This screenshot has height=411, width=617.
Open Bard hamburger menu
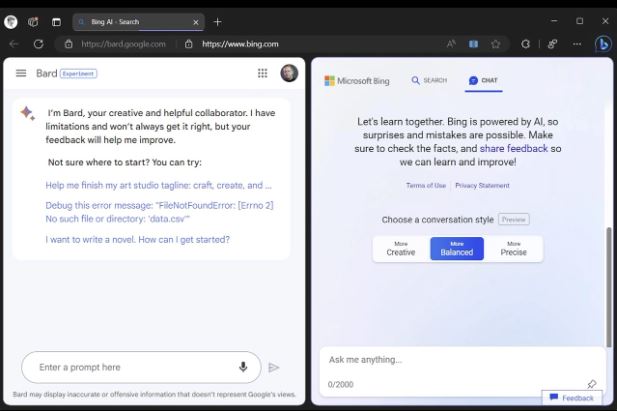(x=21, y=73)
